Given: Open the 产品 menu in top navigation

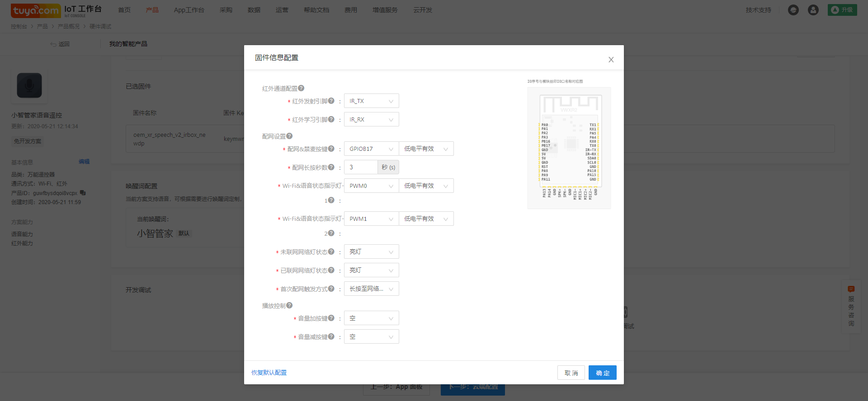Looking at the screenshot, I should (152, 10).
